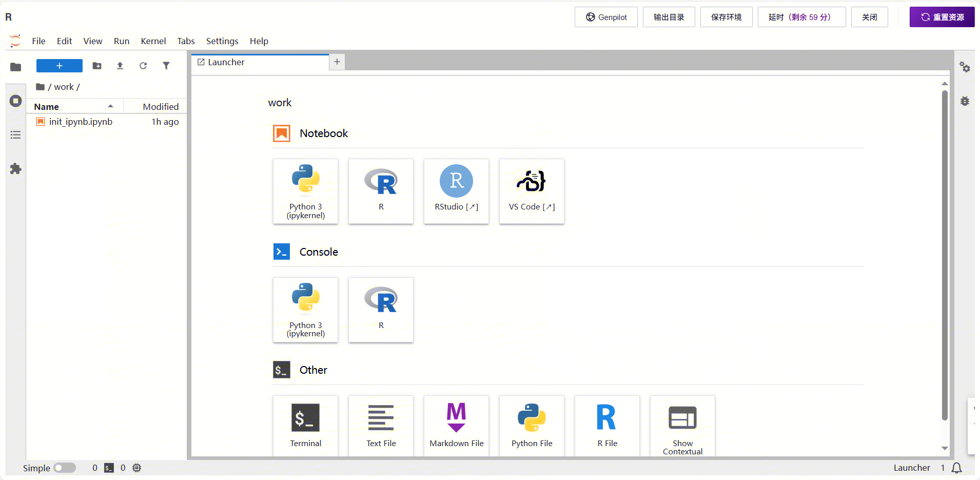Open the View menu

pyautogui.click(x=93, y=41)
